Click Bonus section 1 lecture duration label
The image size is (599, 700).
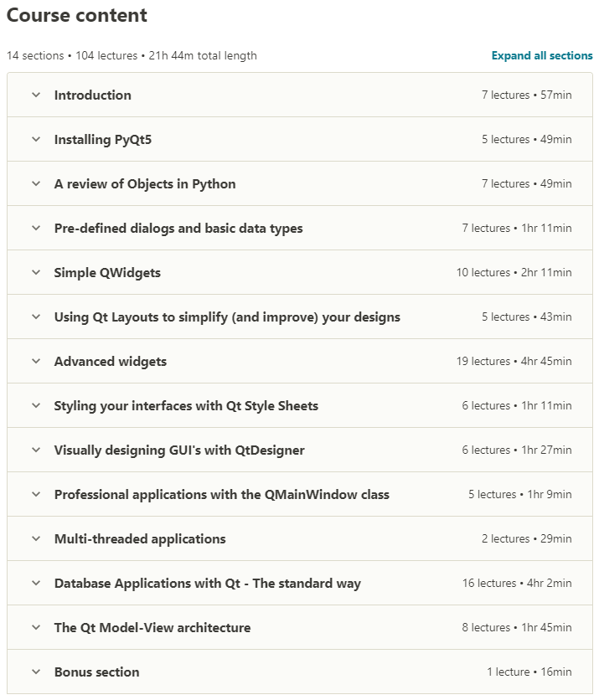point(529,672)
